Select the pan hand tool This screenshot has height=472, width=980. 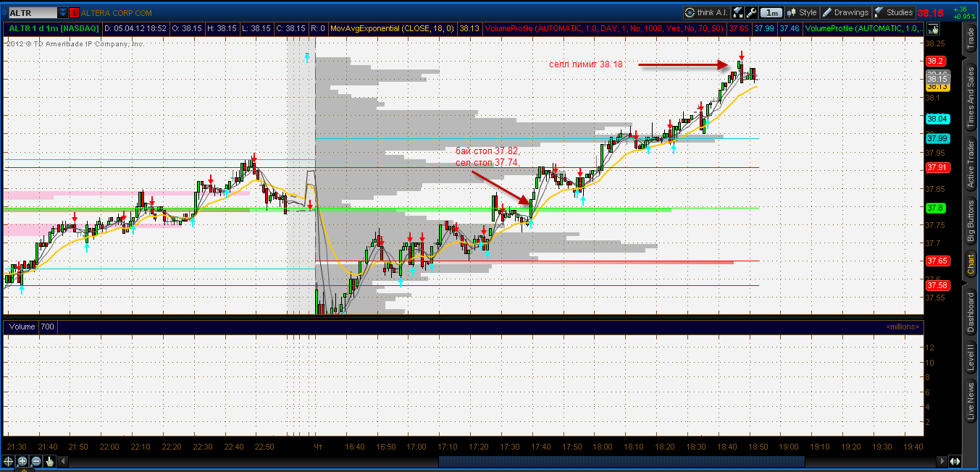click(50, 461)
